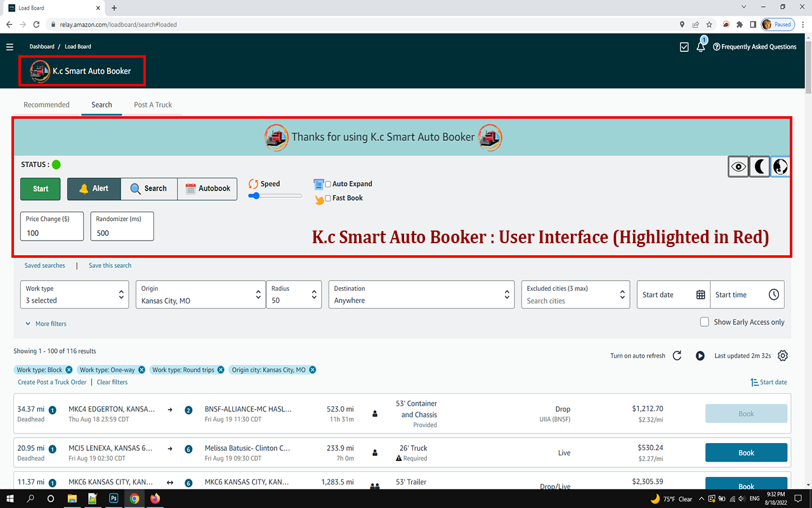Start auto refresh with play icon

pyautogui.click(x=700, y=356)
